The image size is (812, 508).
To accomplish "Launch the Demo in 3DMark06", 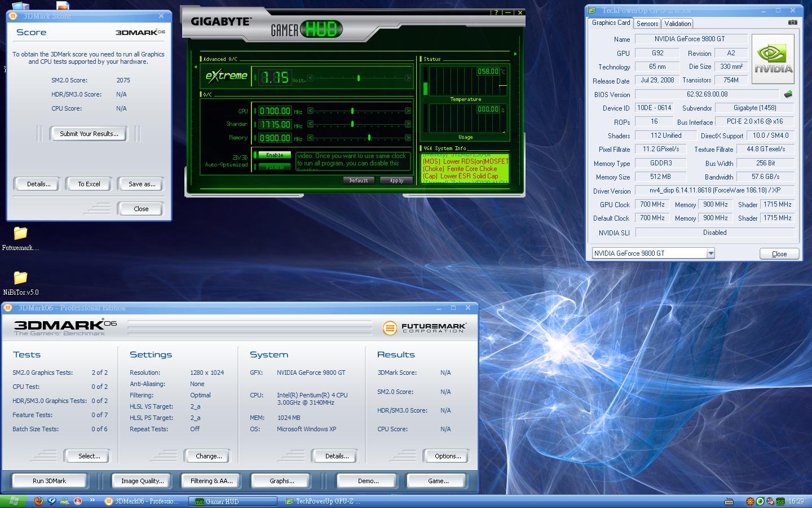I will tap(368, 481).
